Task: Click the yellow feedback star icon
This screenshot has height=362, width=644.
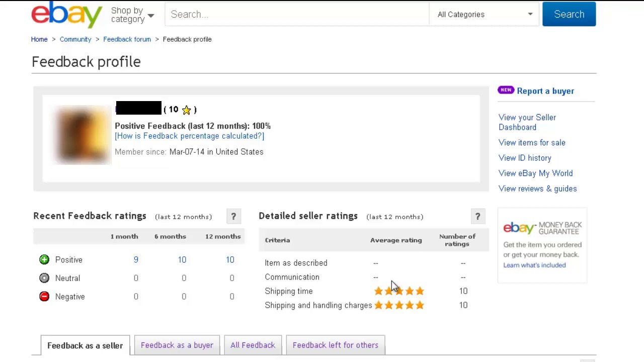Action: pos(187,110)
